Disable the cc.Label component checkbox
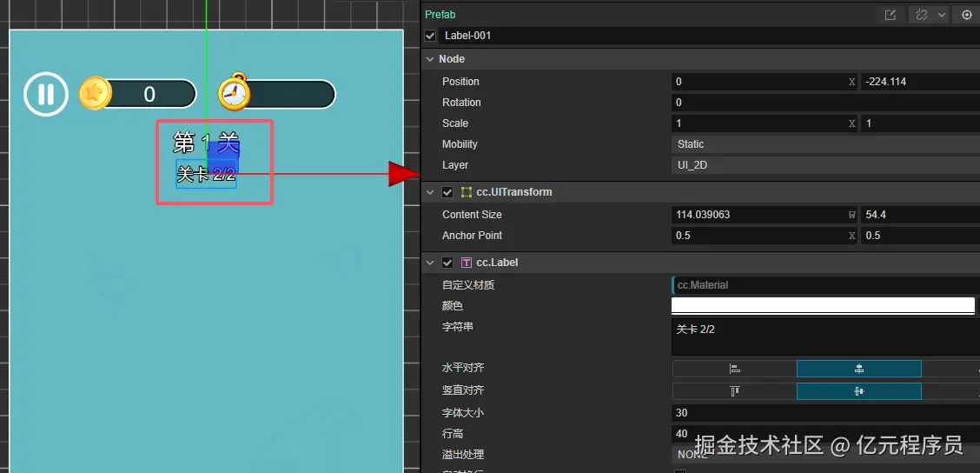This screenshot has height=473, width=980. click(447, 263)
